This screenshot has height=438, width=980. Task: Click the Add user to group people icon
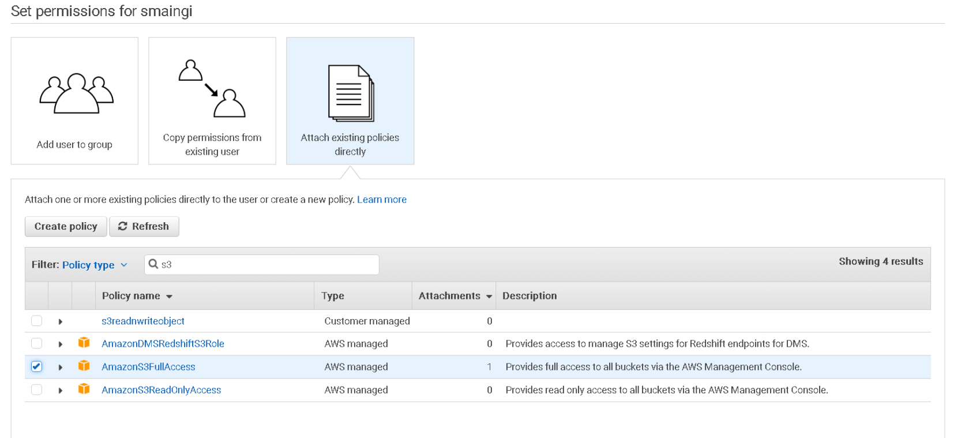pyautogui.click(x=76, y=93)
